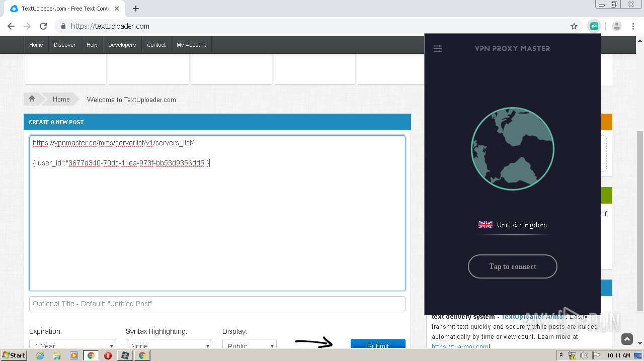Open the Developers menu item
The height and width of the screenshot is (362, 644).
point(122,45)
